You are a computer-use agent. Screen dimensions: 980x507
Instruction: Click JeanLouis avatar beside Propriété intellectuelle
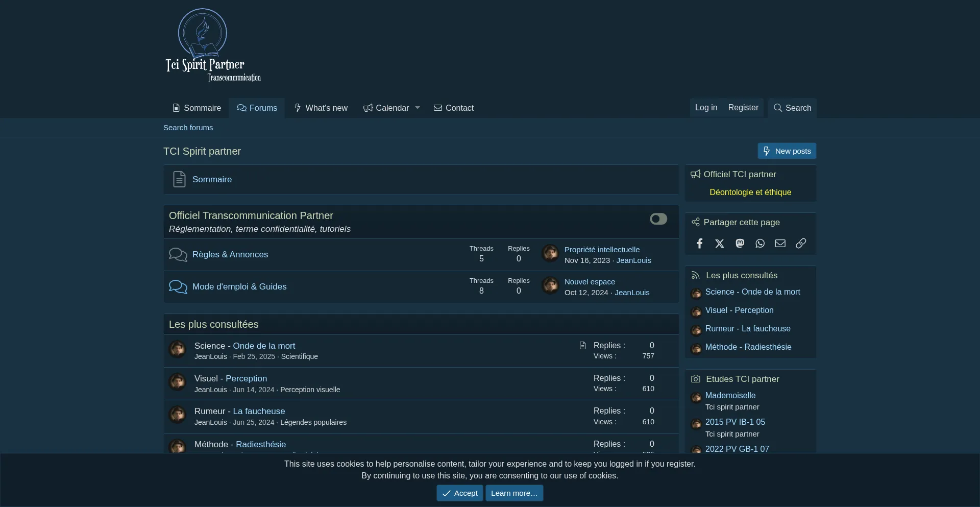(550, 253)
